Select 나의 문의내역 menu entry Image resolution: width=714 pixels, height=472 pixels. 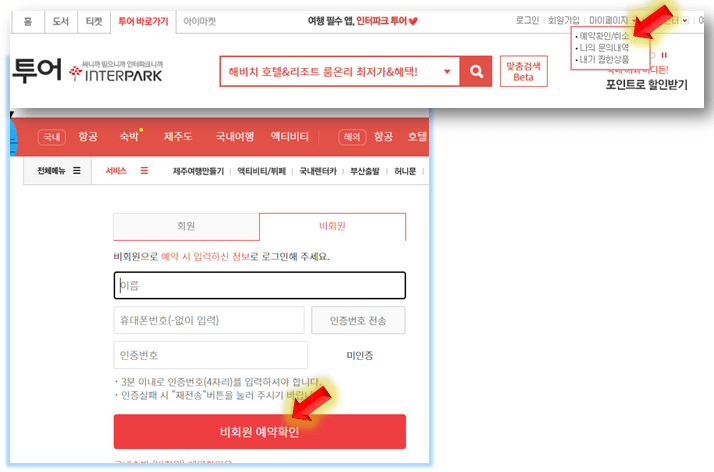pos(603,48)
